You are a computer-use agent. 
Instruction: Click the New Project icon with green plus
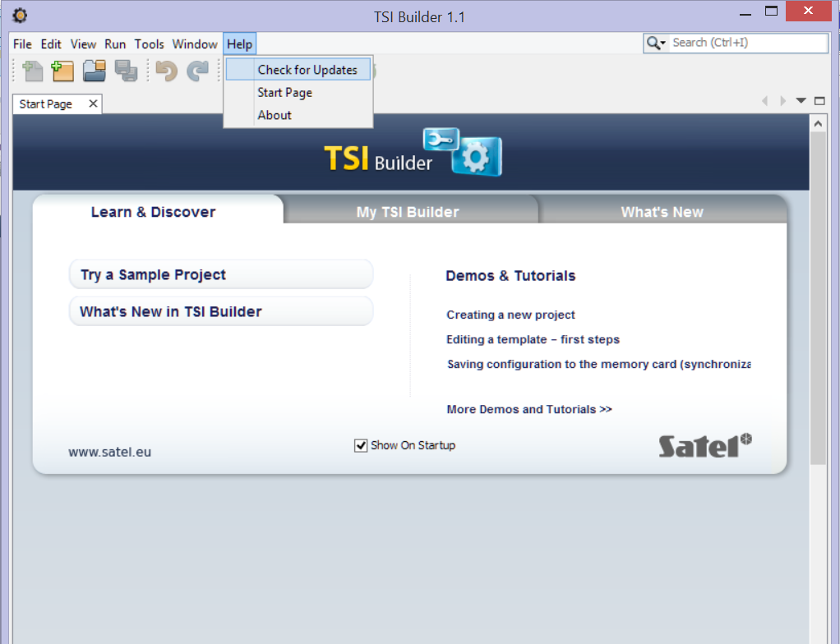coord(62,71)
